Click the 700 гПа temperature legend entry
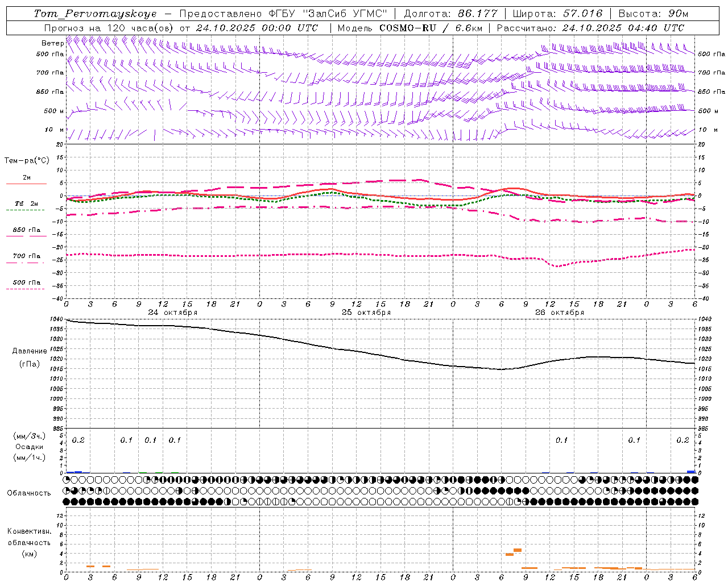 pyautogui.click(x=27, y=256)
